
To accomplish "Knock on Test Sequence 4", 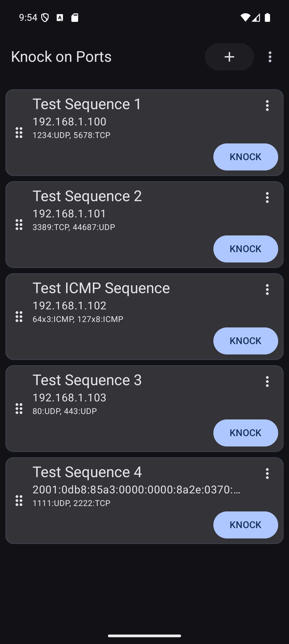I will [x=245, y=525].
